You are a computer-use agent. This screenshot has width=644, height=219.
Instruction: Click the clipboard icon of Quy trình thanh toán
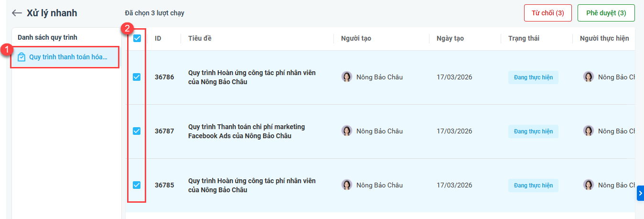pyautogui.click(x=21, y=57)
